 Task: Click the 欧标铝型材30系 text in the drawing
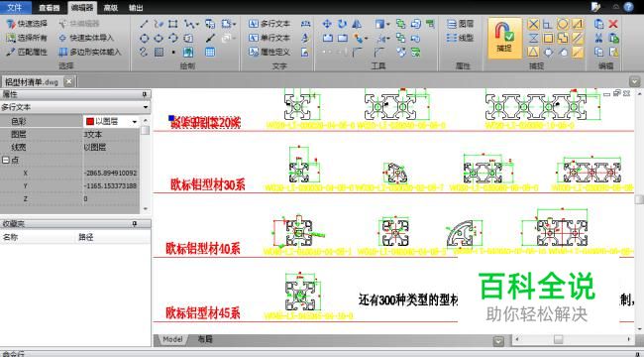[207, 185]
